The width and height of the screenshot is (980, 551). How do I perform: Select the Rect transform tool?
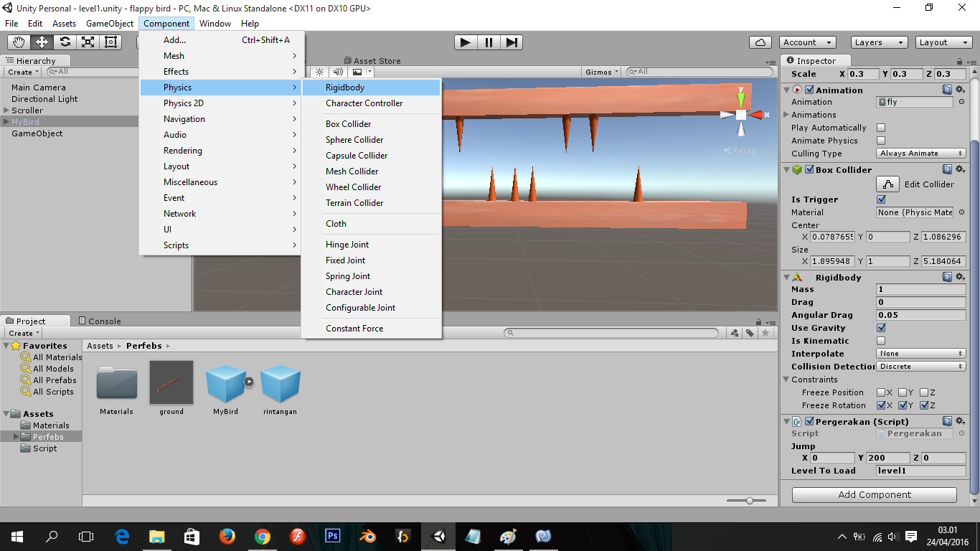[110, 42]
